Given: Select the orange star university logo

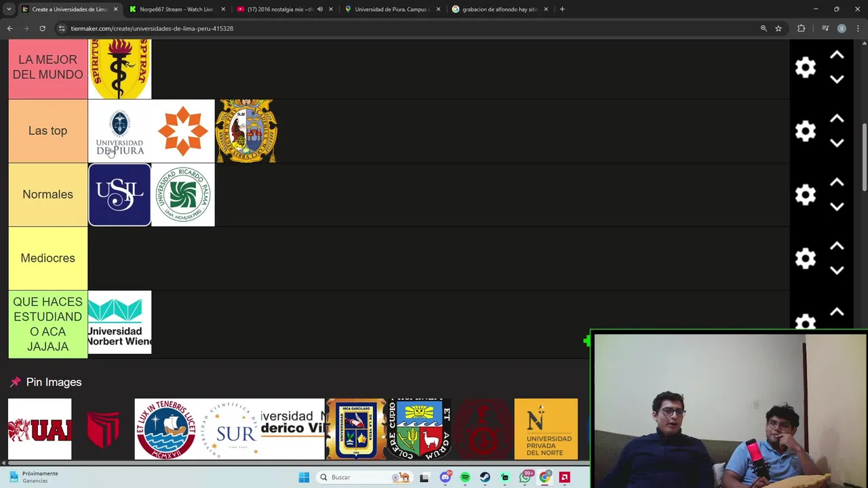Looking at the screenshot, I should coord(183,131).
